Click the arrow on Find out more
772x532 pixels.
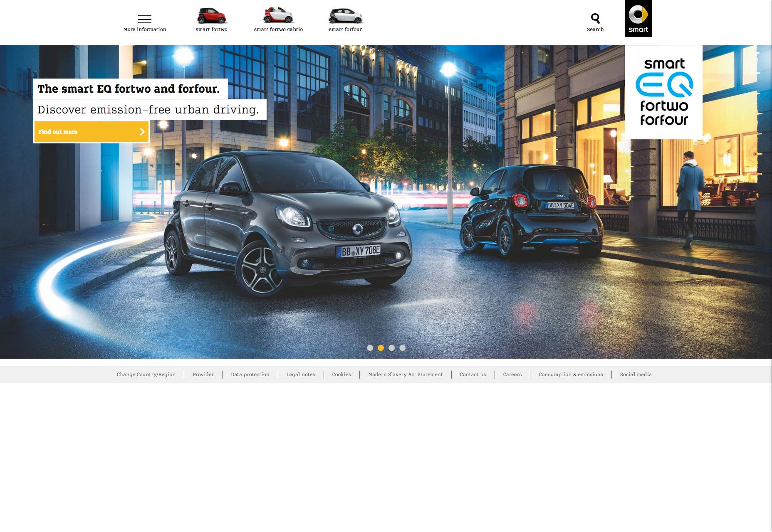142,132
